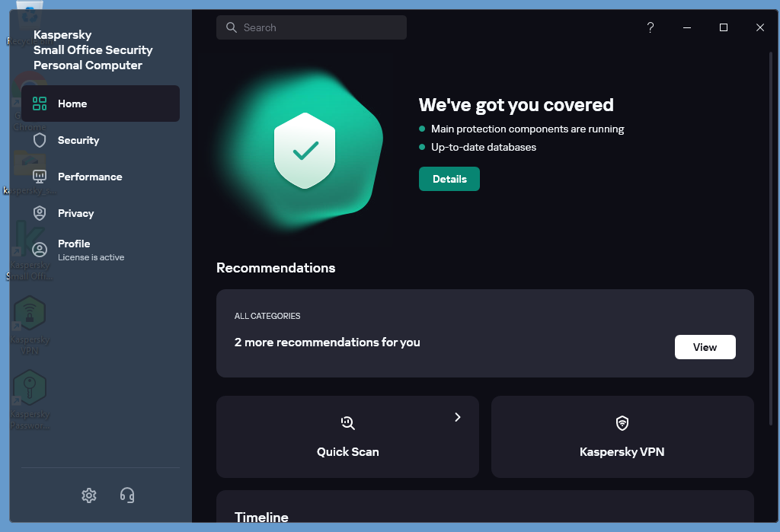Open support via the headset icon
This screenshot has height=532, width=780.
(x=127, y=495)
